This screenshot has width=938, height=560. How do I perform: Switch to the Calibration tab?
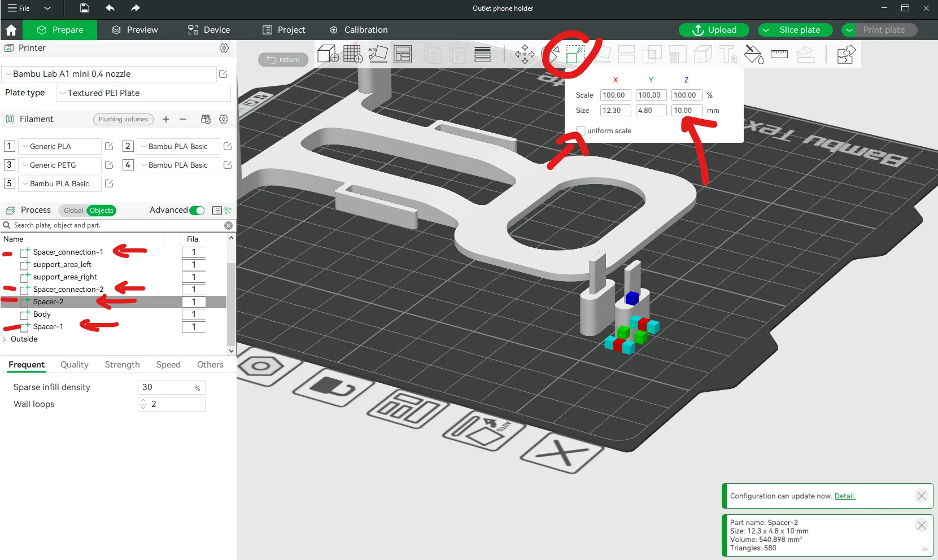(x=359, y=30)
